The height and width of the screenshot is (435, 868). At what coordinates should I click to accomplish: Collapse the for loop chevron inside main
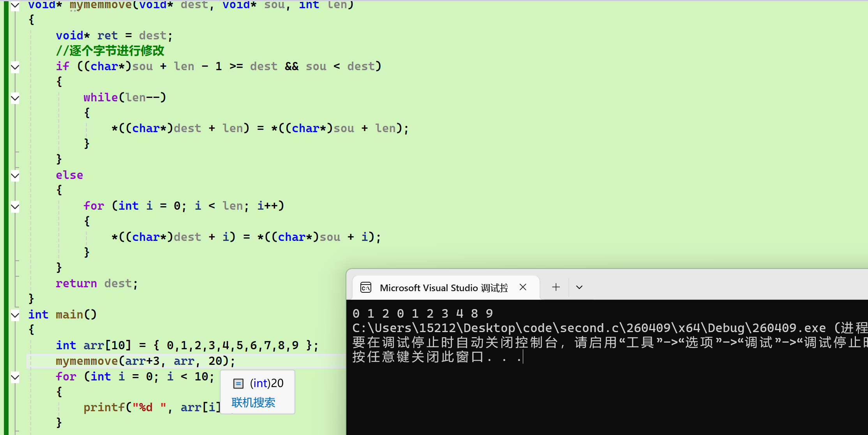[15, 377]
